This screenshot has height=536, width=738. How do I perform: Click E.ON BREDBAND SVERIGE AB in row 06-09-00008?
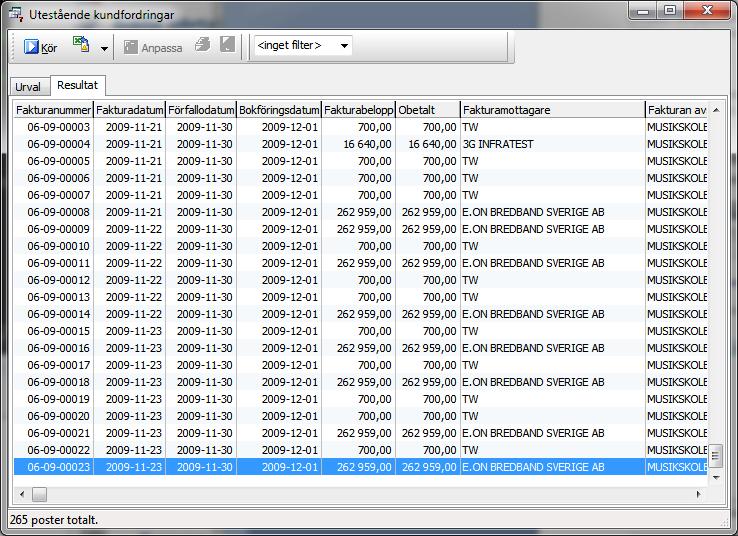tap(533, 212)
